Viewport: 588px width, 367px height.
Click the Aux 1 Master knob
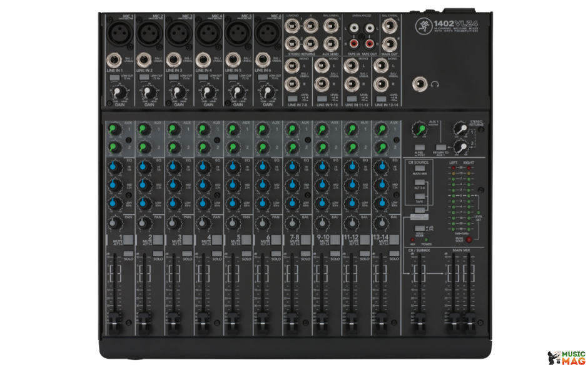(x=420, y=129)
